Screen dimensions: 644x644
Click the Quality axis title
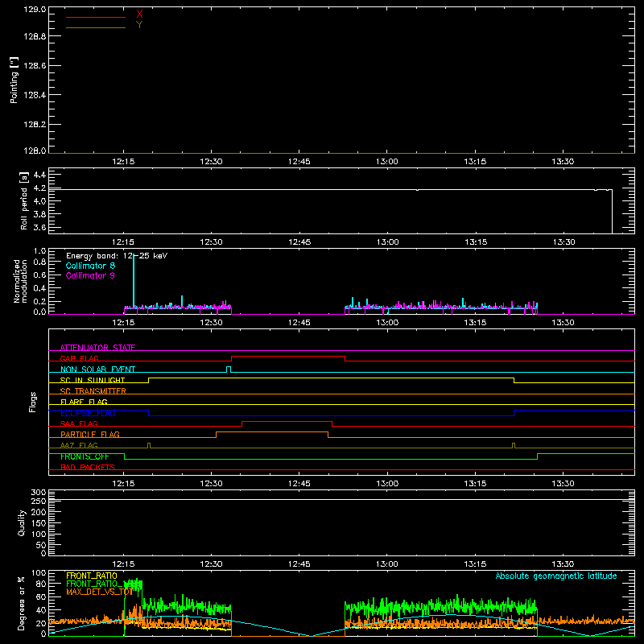coord(22,522)
